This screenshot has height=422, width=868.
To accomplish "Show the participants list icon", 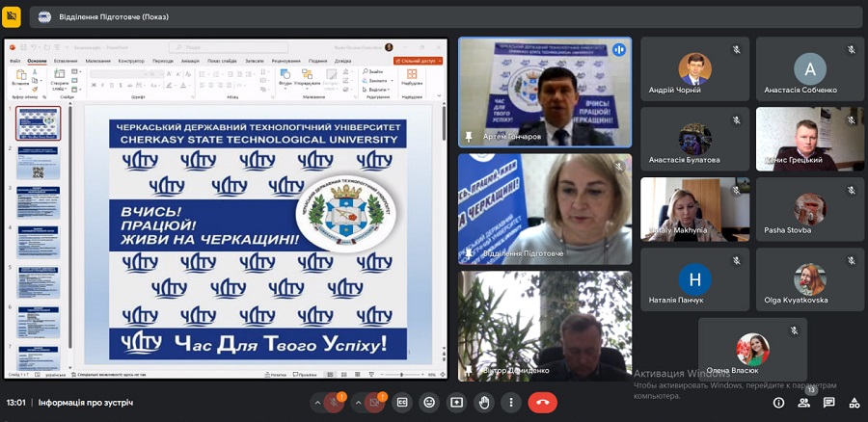I will click(803, 403).
